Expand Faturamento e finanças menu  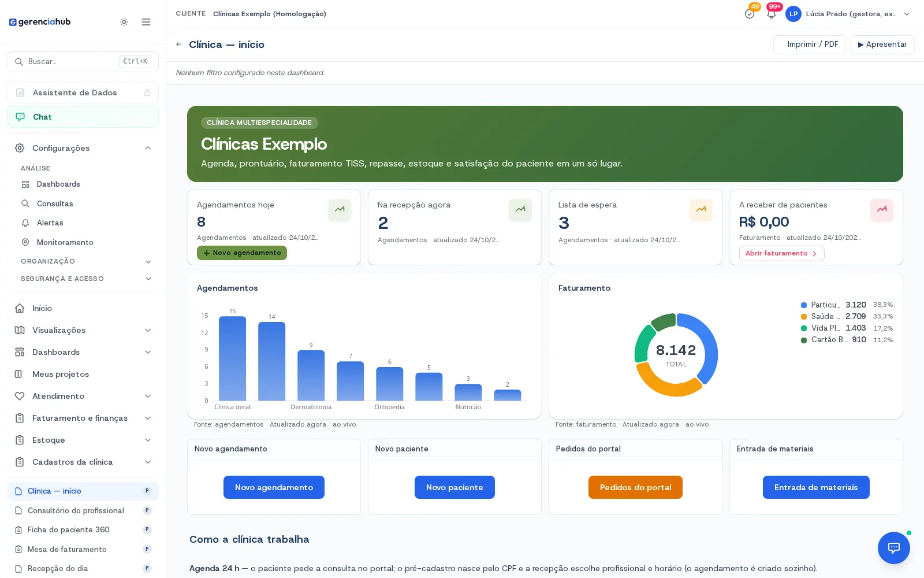click(x=83, y=418)
